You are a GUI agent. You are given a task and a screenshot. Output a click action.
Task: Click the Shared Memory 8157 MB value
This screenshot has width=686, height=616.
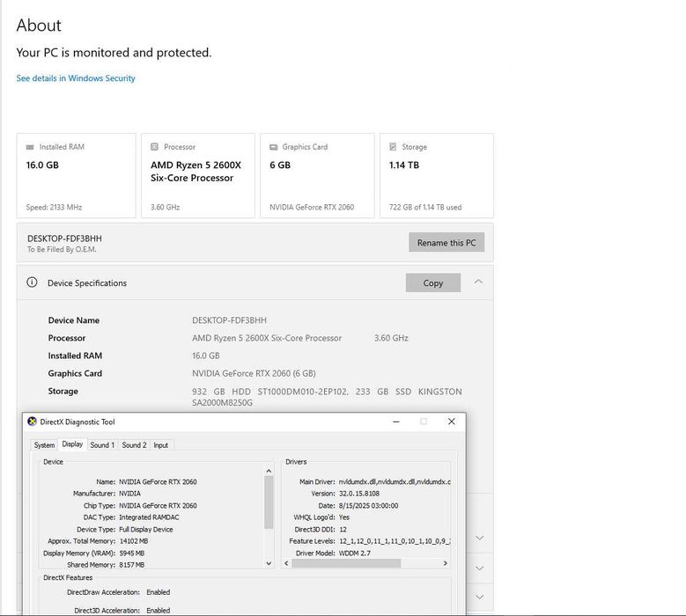[x=132, y=565]
